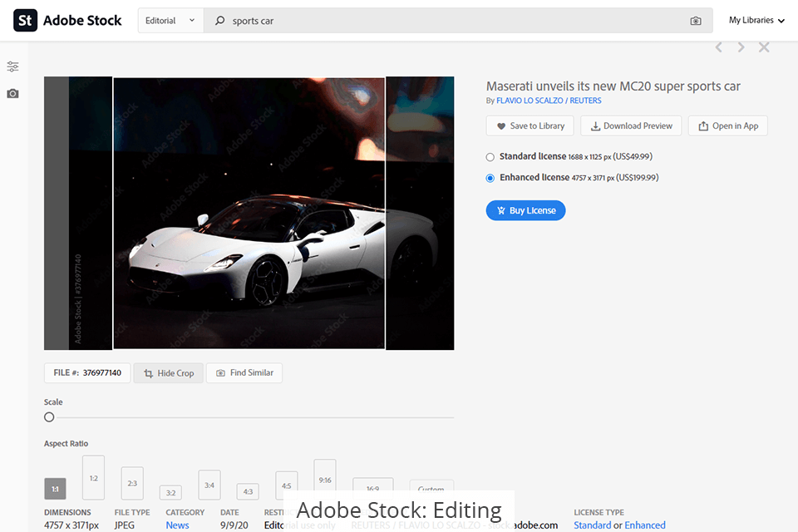Open the Standard license type link

[593, 525]
